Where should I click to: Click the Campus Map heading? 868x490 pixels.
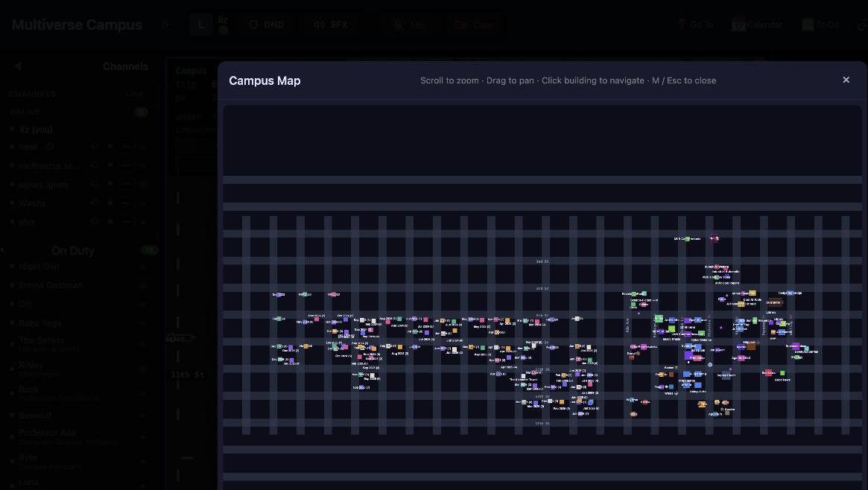click(x=264, y=80)
